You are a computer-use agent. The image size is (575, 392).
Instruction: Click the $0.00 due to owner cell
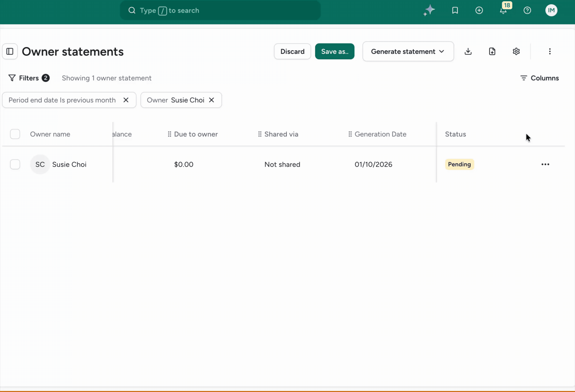pyautogui.click(x=184, y=164)
